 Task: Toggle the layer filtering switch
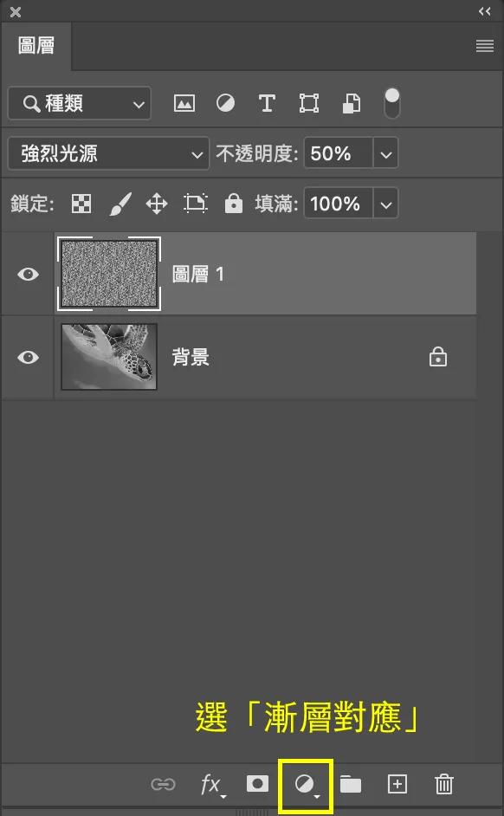pyautogui.click(x=391, y=103)
